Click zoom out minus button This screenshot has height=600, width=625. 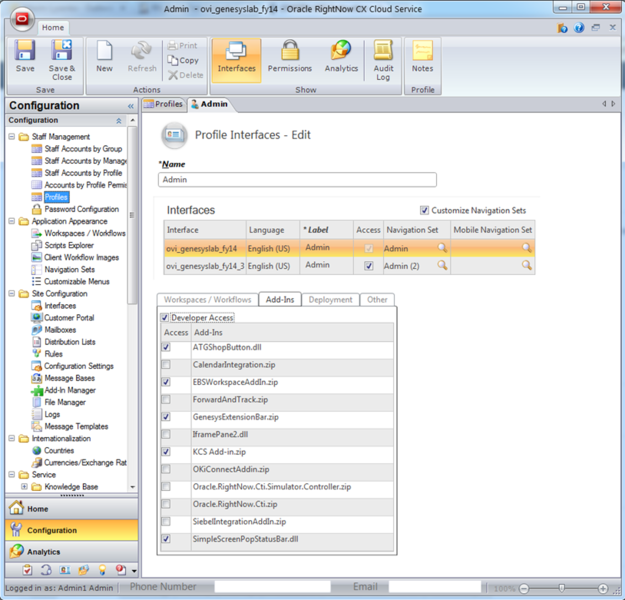(x=524, y=588)
